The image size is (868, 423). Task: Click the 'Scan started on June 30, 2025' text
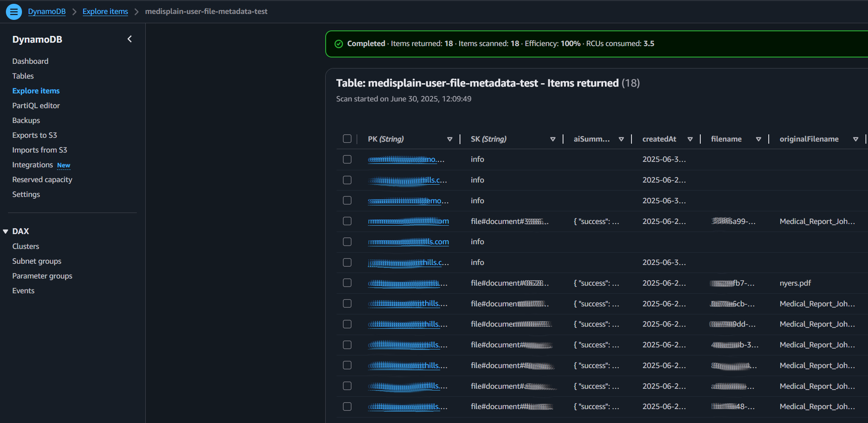tap(404, 99)
